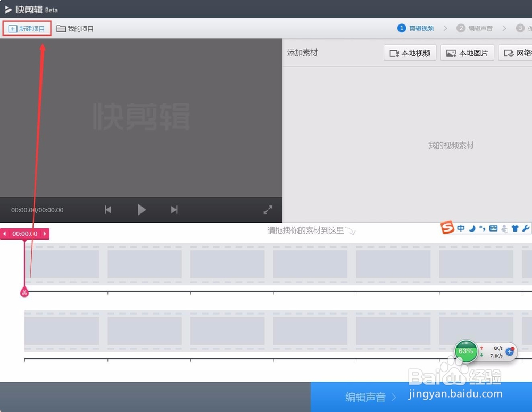This screenshot has height=412, width=532.
Task: Click the 新建项目 (new project) button
Action: tap(26, 29)
